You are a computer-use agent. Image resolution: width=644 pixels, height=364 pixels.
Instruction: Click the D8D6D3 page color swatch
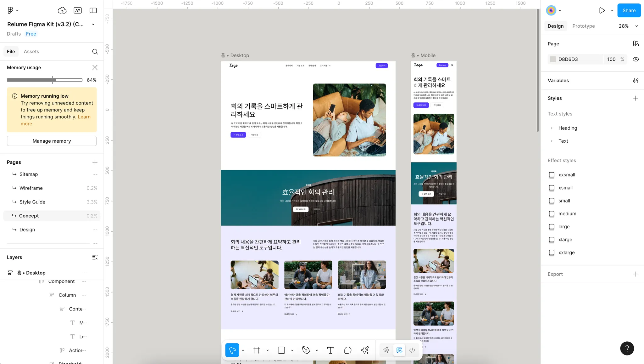click(553, 59)
